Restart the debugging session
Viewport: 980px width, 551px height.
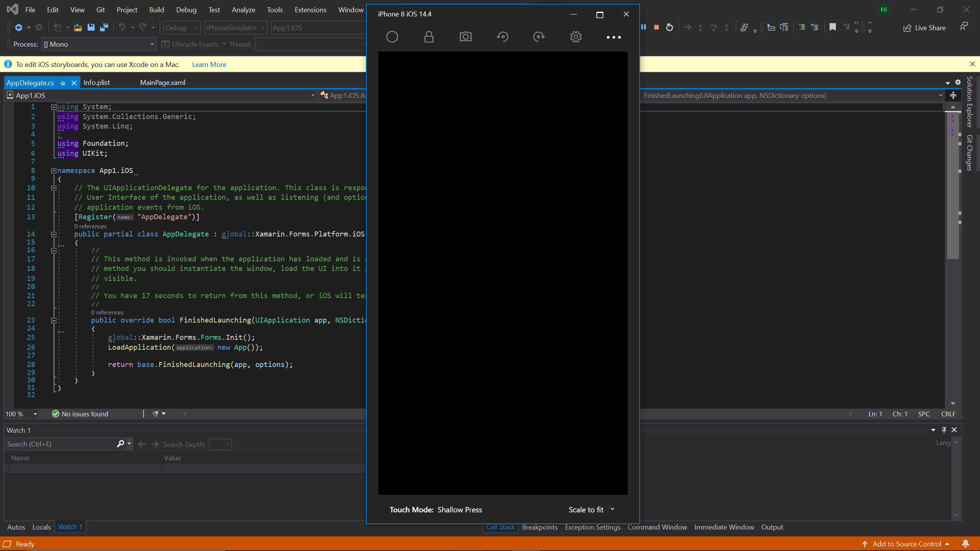pos(670,27)
